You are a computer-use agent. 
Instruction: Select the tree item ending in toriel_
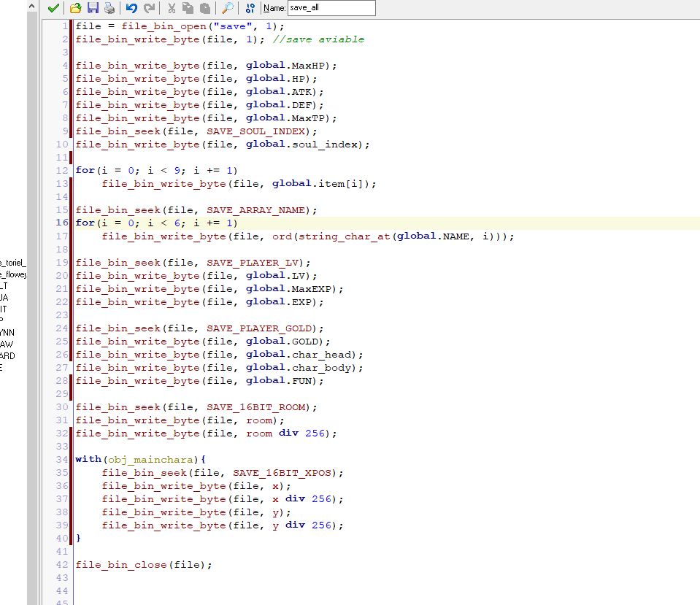click(13, 262)
